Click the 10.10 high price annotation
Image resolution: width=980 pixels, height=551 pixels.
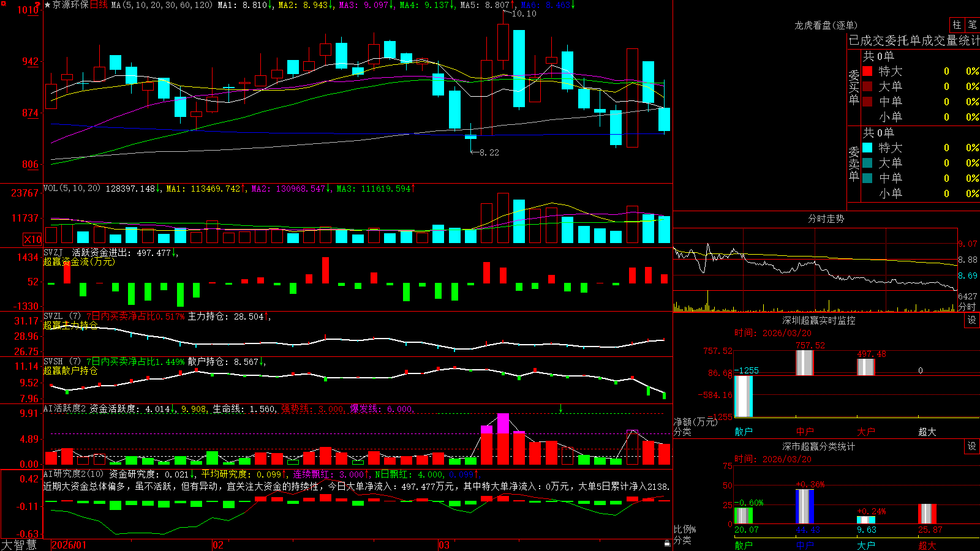coord(524,13)
